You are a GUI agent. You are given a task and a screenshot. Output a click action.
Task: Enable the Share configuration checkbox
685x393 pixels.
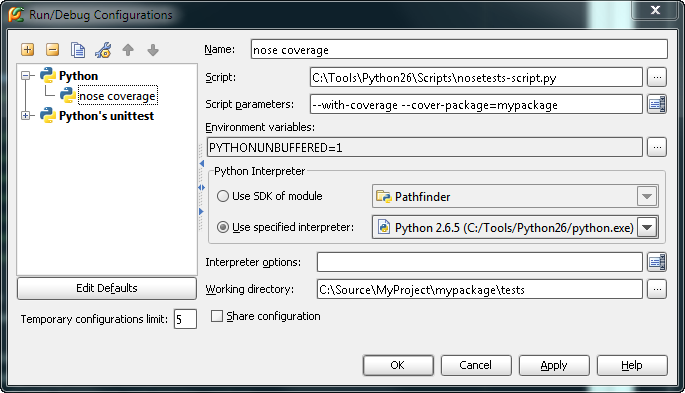[x=217, y=316]
